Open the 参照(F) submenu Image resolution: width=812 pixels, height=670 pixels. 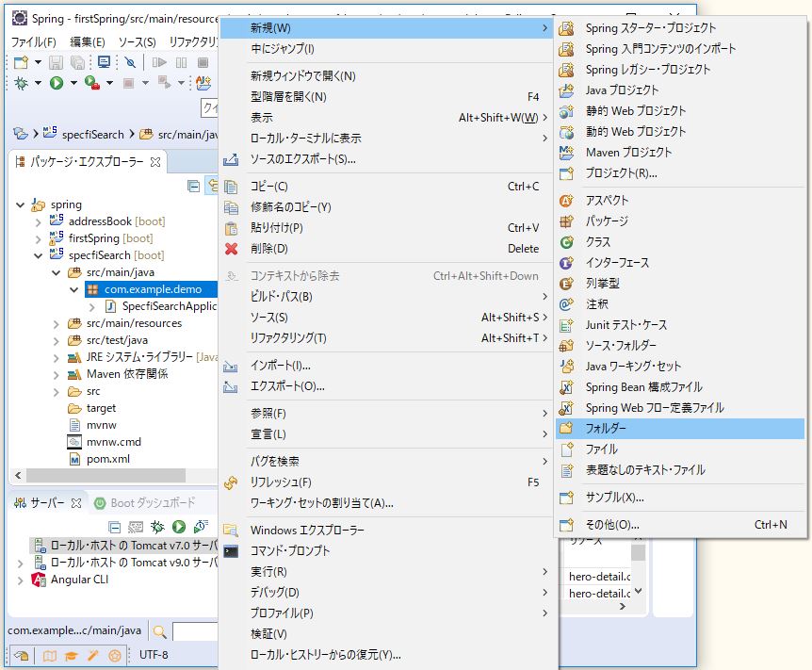[x=386, y=414]
